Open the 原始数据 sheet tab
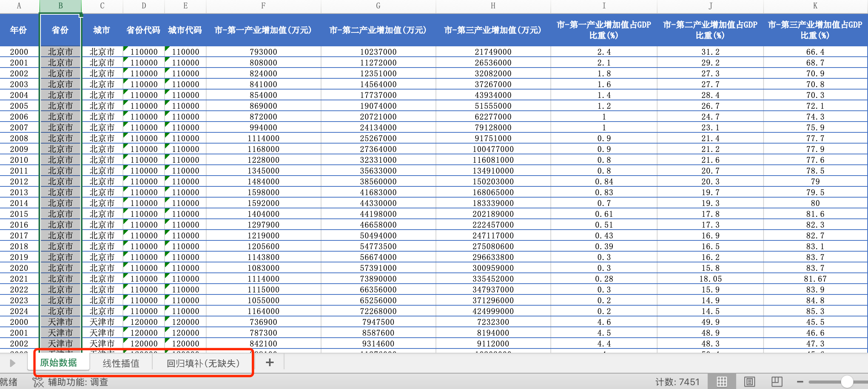 [59, 363]
